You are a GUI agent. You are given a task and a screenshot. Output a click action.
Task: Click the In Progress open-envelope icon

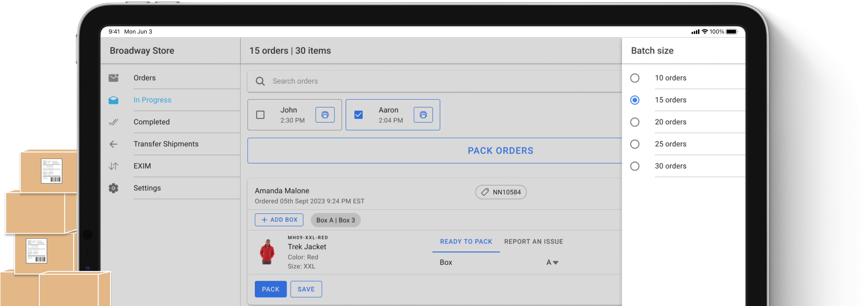pos(114,100)
